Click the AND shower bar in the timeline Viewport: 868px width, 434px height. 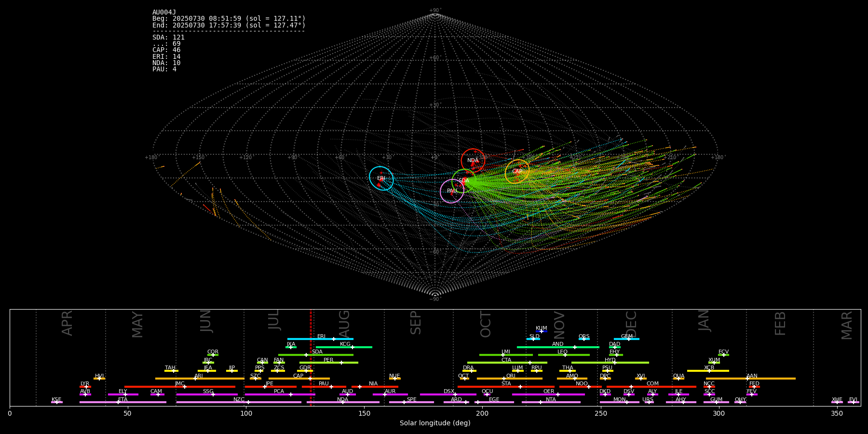(558, 347)
